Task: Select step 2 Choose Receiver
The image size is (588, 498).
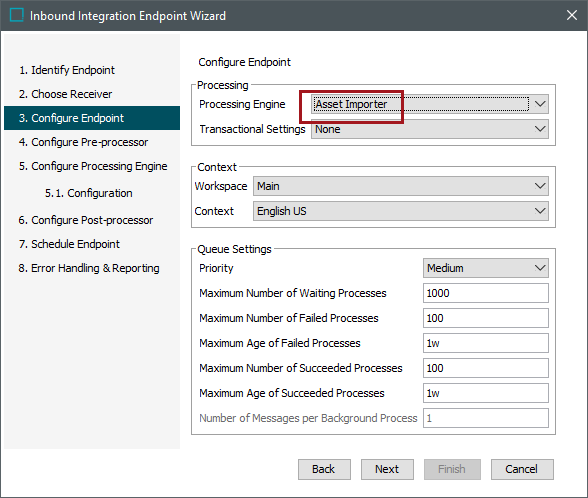Action: [66, 94]
